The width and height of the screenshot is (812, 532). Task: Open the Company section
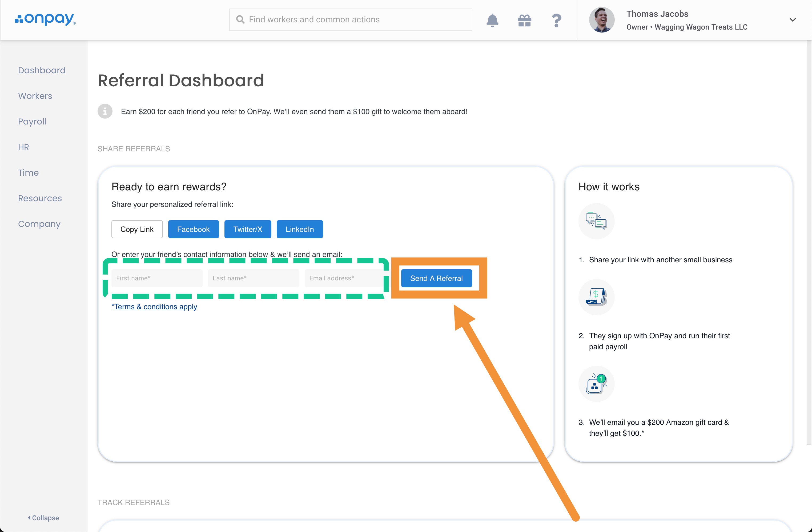(x=39, y=224)
